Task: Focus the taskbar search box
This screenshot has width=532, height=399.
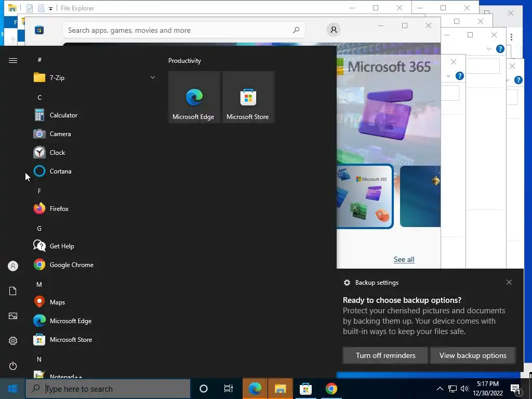Action: coord(108,389)
